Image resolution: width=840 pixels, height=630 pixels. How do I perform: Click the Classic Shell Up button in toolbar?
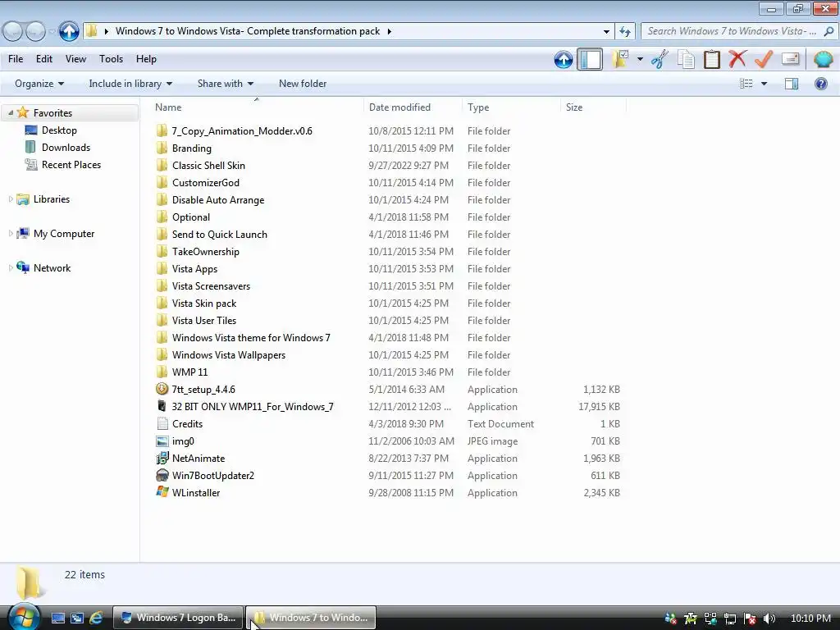pyautogui.click(x=563, y=59)
